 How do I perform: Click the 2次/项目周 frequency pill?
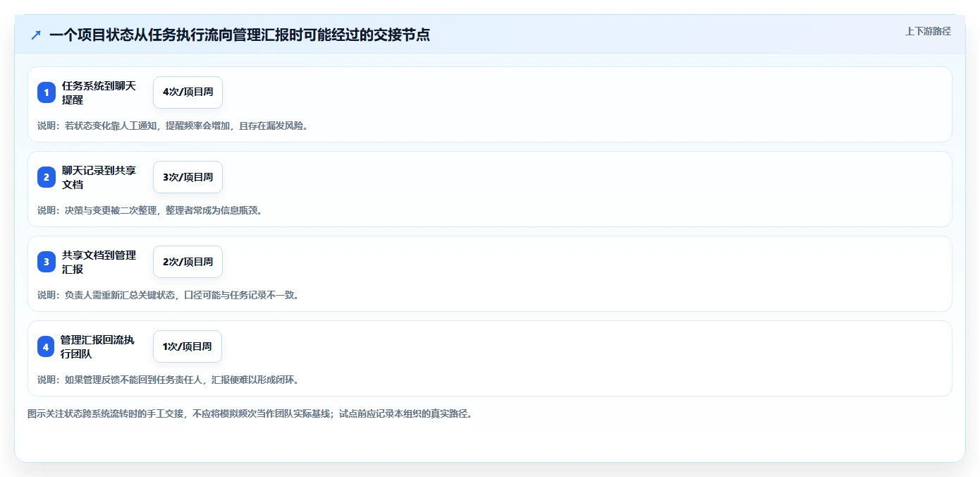[x=188, y=262]
